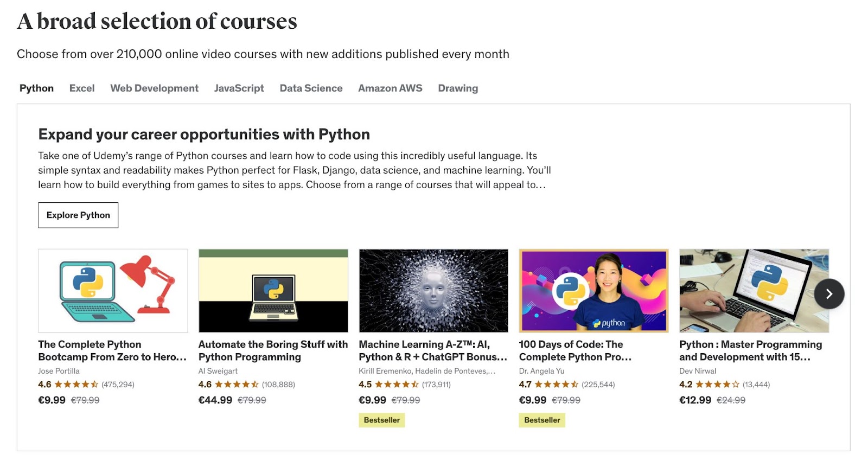Click the right carousel arrow icon
The width and height of the screenshot is (868, 467).
[828, 293]
